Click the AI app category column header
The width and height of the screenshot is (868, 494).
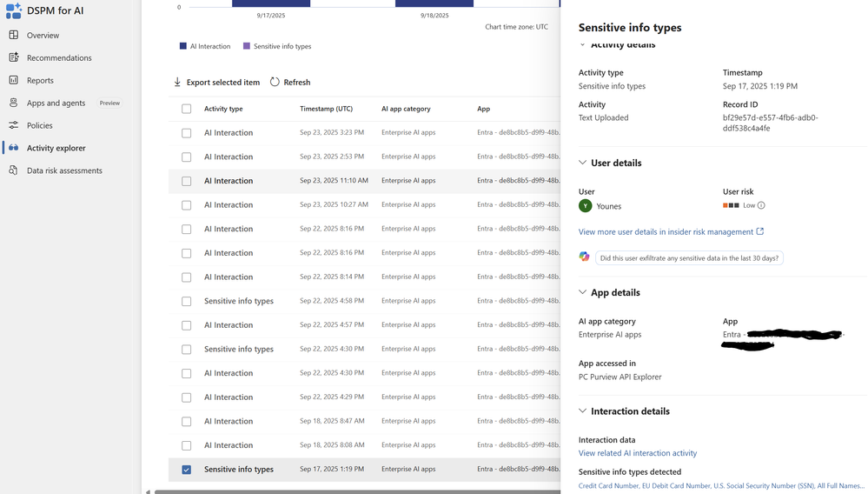click(406, 109)
